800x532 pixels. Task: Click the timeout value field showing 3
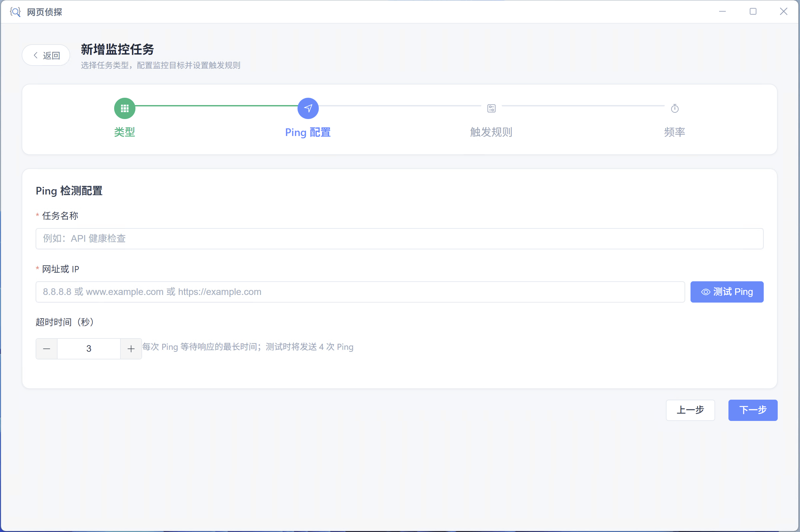click(89, 348)
